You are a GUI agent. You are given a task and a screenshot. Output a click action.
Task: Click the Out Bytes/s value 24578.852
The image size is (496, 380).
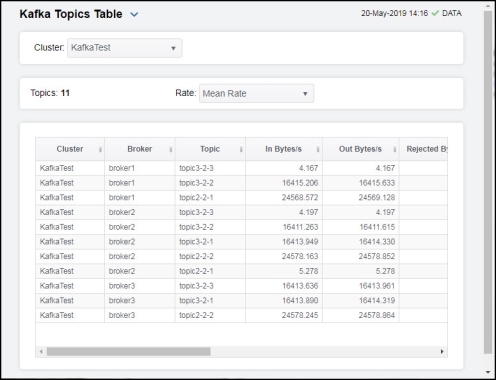[x=377, y=256]
